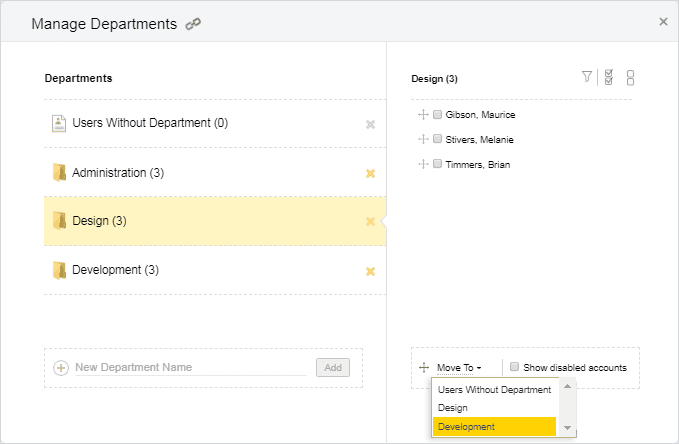Open the Move To dropdown

click(x=459, y=368)
